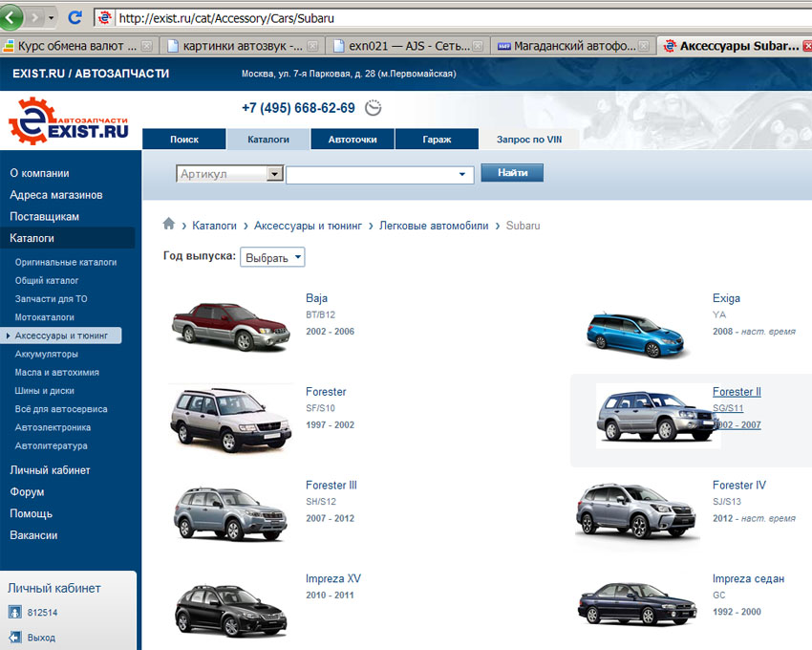Close the картинки автозвук browser tab

coord(314,45)
